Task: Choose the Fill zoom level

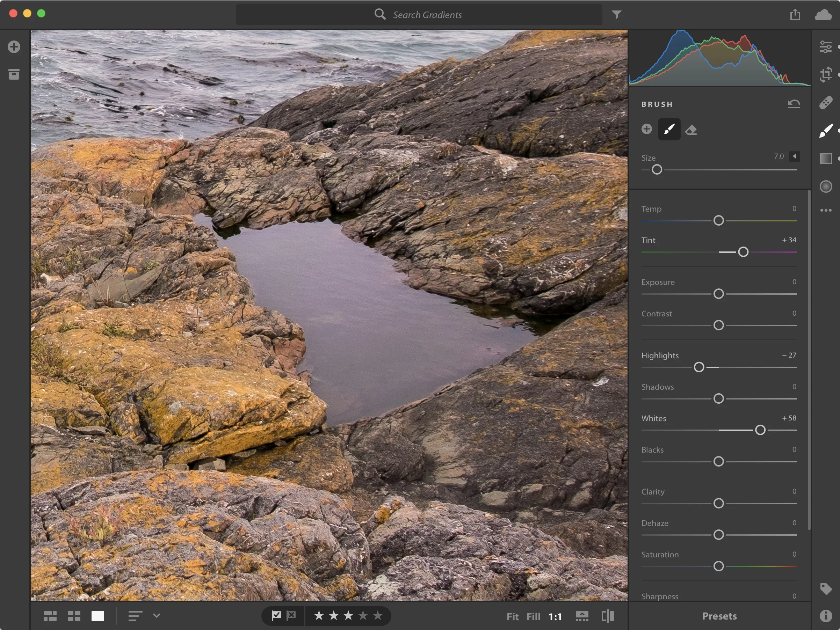Action: click(x=534, y=616)
